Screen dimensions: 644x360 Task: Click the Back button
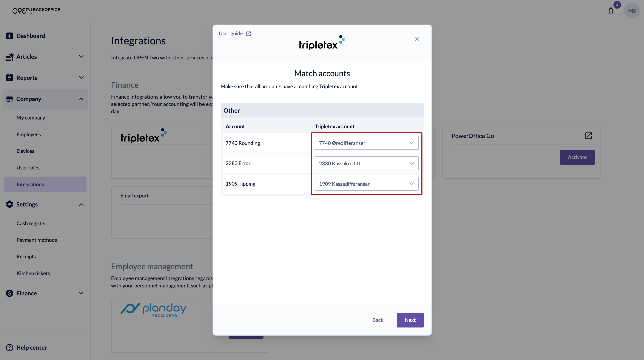377,320
